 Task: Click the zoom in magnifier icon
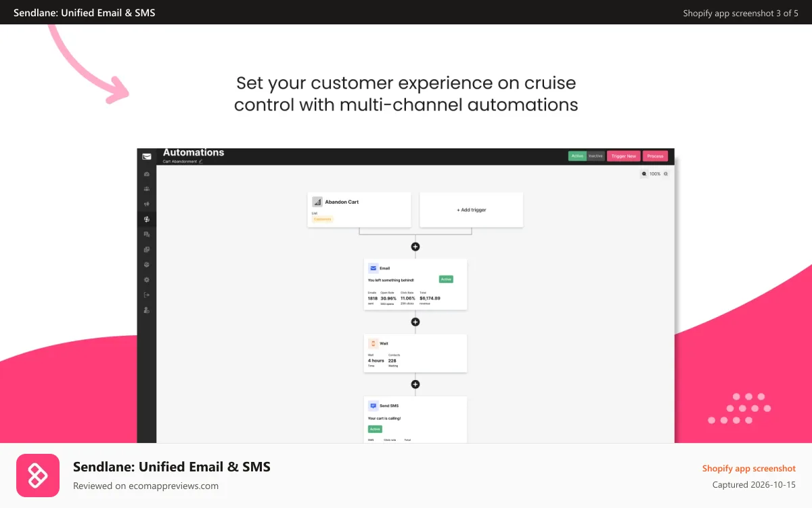[666, 174]
